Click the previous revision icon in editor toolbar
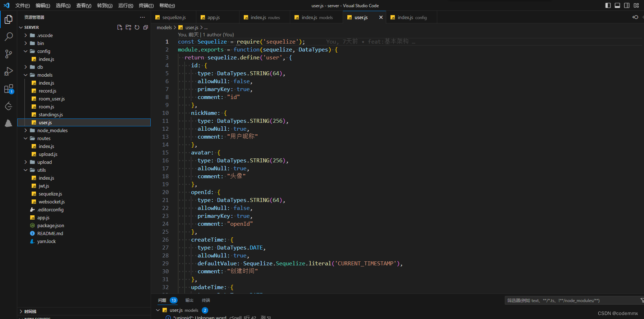Viewport: 644px width, 319px height. [x=635, y=17]
